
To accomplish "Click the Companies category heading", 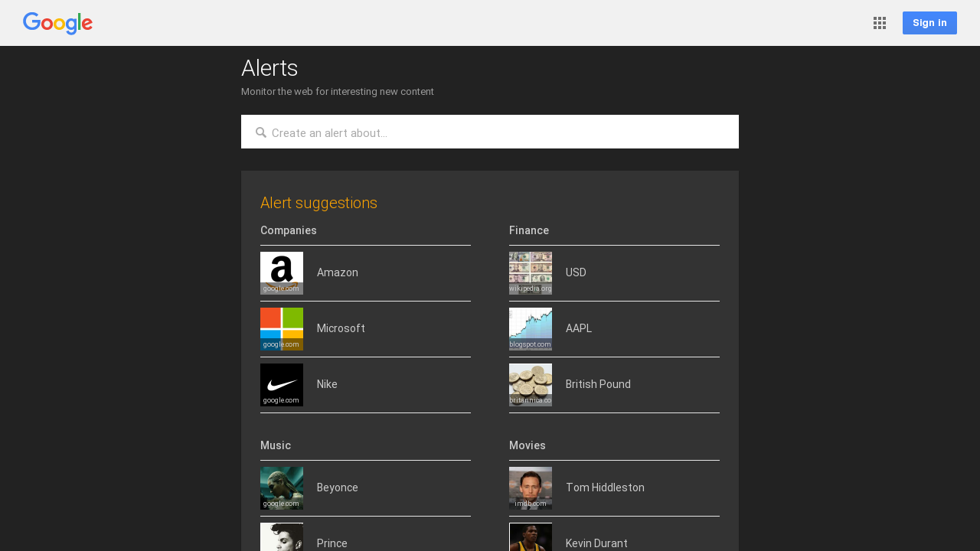I will pyautogui.click(x=289, y=230).
